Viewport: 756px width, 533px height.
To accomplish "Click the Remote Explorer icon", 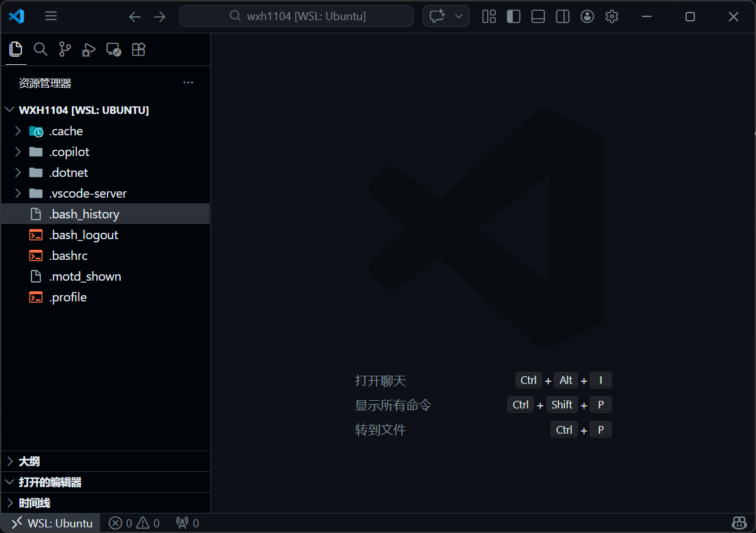I will (113, 49).
